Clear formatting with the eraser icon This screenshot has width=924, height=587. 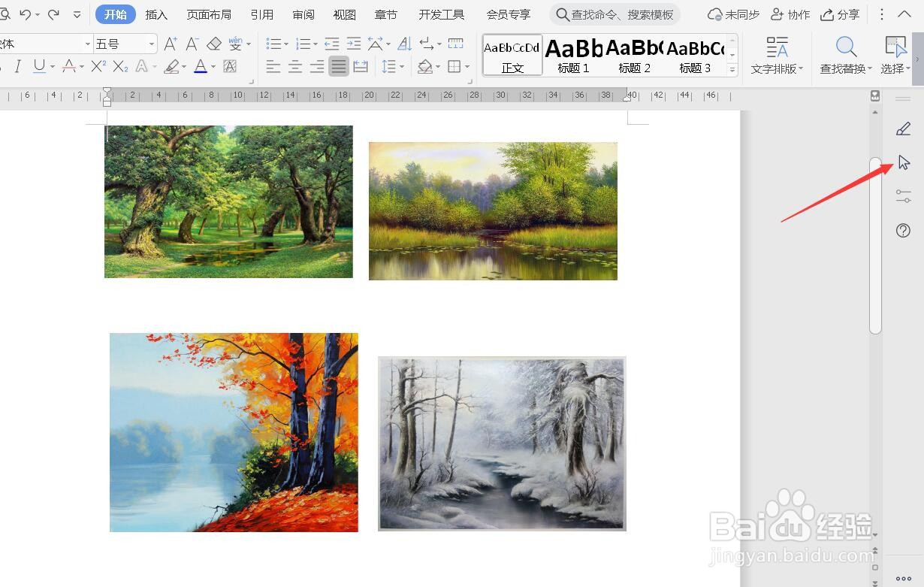214,44
